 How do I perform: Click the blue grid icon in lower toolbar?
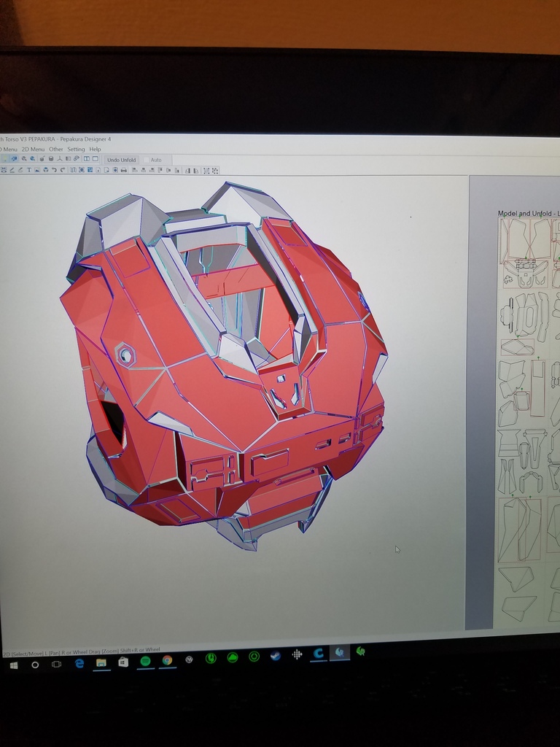click(x=90, y=170)
